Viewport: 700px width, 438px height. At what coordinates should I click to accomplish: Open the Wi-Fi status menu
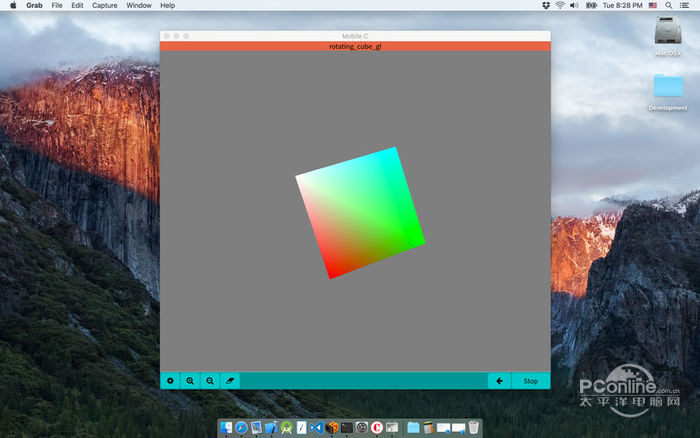click(x=560, y=5)
